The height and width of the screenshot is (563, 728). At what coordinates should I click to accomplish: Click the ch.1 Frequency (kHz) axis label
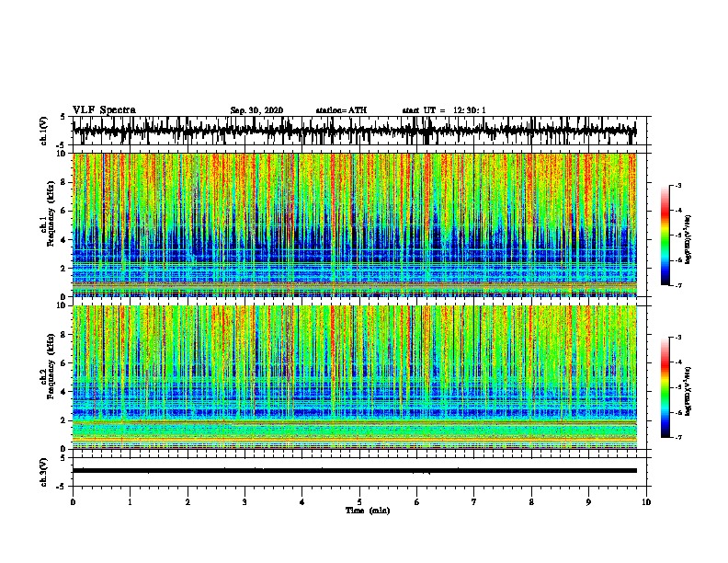coord(49,213)
